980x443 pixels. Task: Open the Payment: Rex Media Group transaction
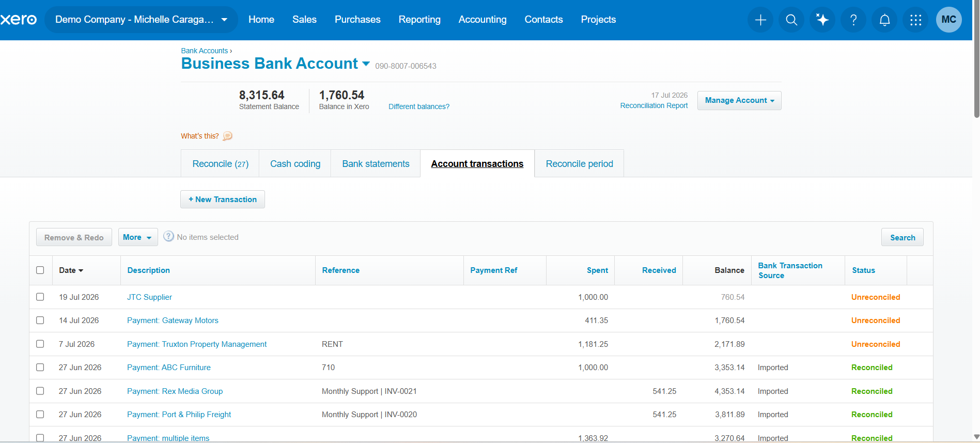[175, 391]
